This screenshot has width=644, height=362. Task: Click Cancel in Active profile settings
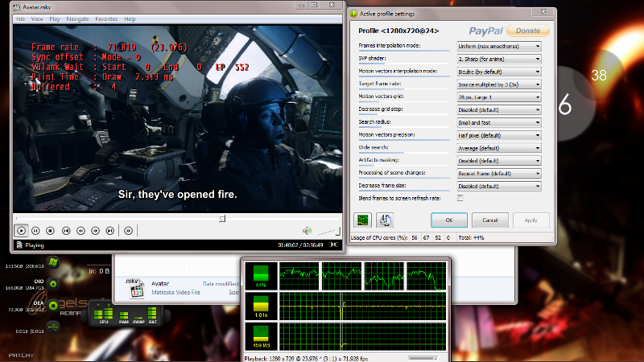(490, 220)
